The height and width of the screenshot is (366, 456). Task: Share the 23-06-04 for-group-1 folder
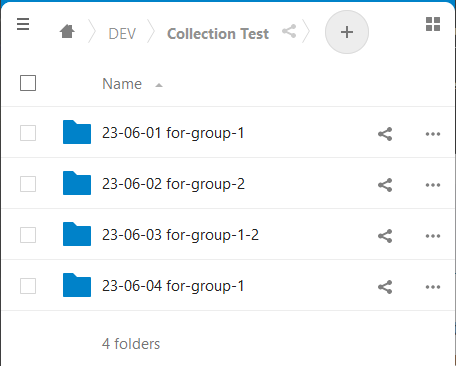[385, 287]
